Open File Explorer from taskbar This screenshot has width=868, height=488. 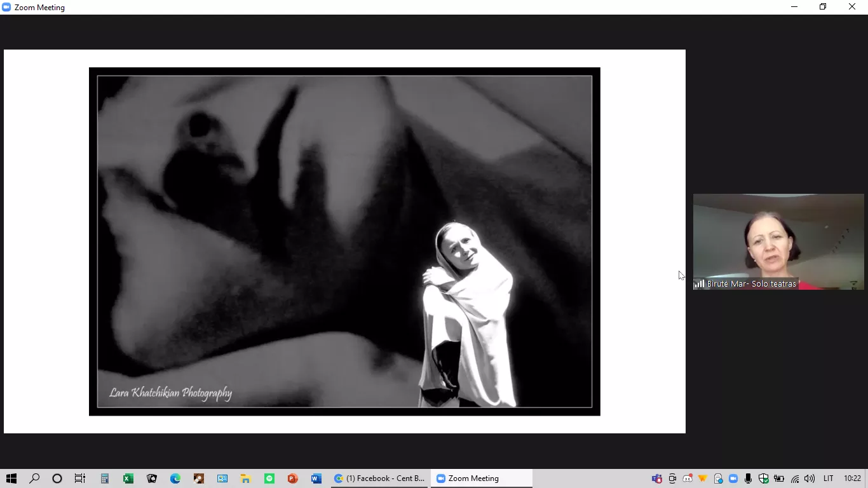point(246,478)
